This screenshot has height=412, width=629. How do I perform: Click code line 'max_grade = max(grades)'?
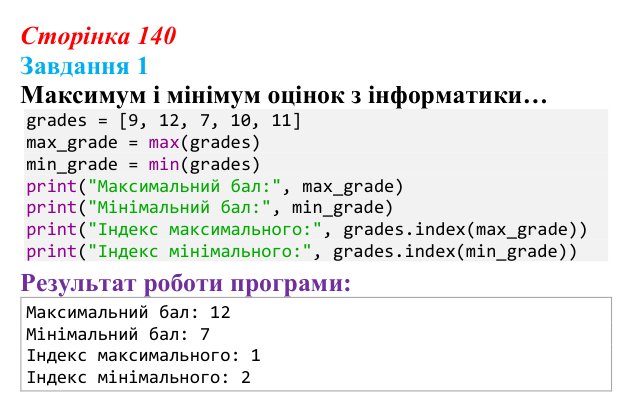pos(143,143)
